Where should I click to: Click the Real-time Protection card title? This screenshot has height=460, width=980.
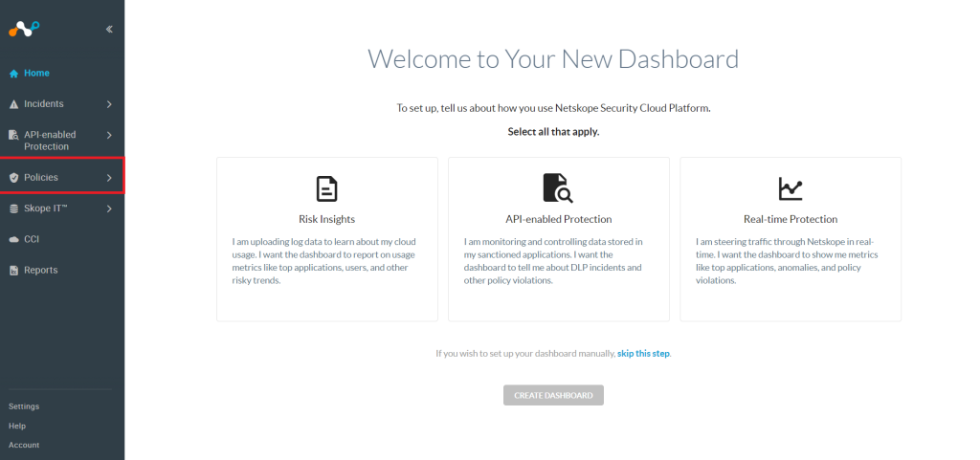791,219
